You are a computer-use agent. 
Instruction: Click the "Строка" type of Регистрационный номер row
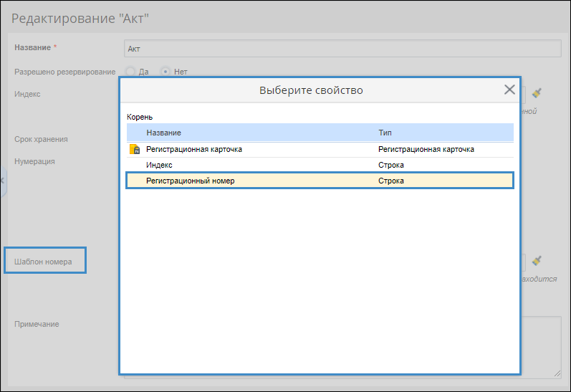(x=391, y=181)
